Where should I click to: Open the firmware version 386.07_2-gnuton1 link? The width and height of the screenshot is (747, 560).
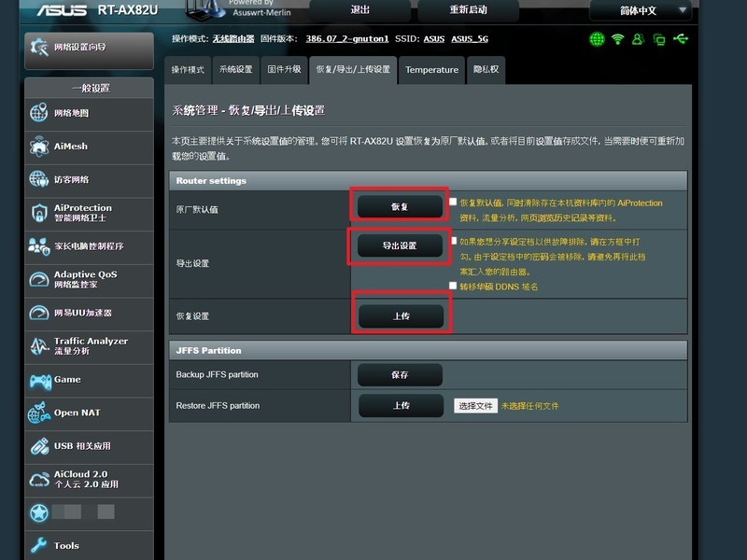pos(346,39)
